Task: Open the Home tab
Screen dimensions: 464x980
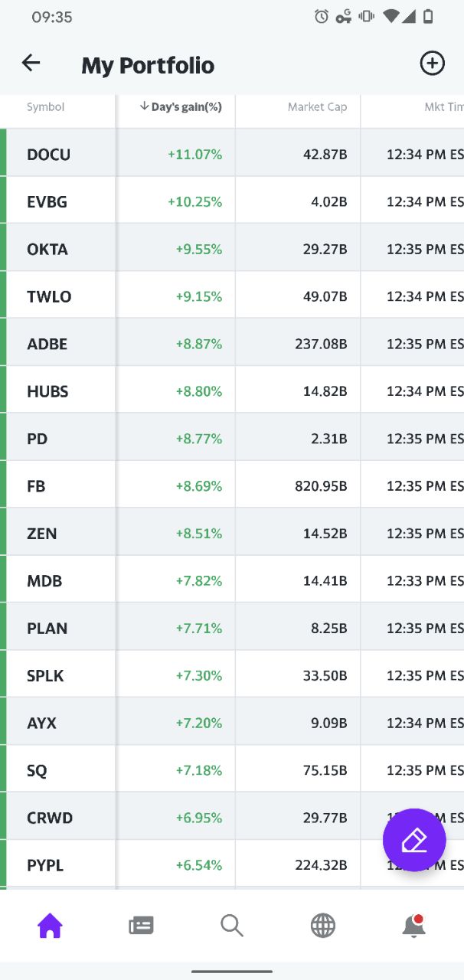Action: tap(50, 926)
